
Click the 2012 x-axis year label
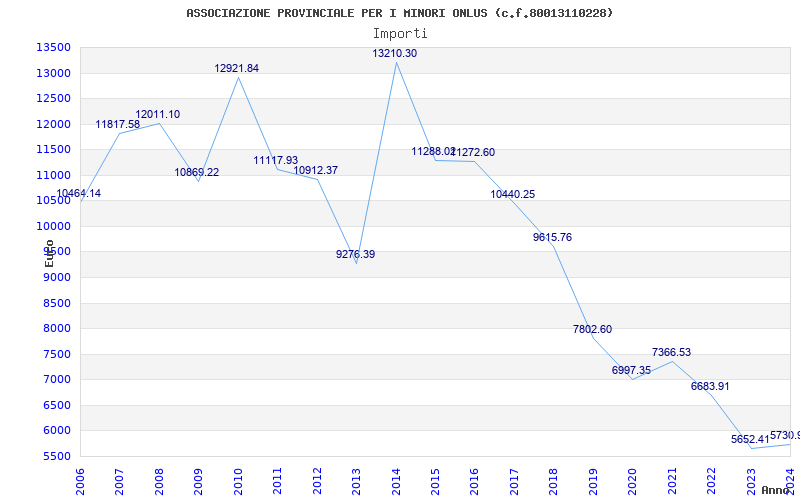coord(317,481)
